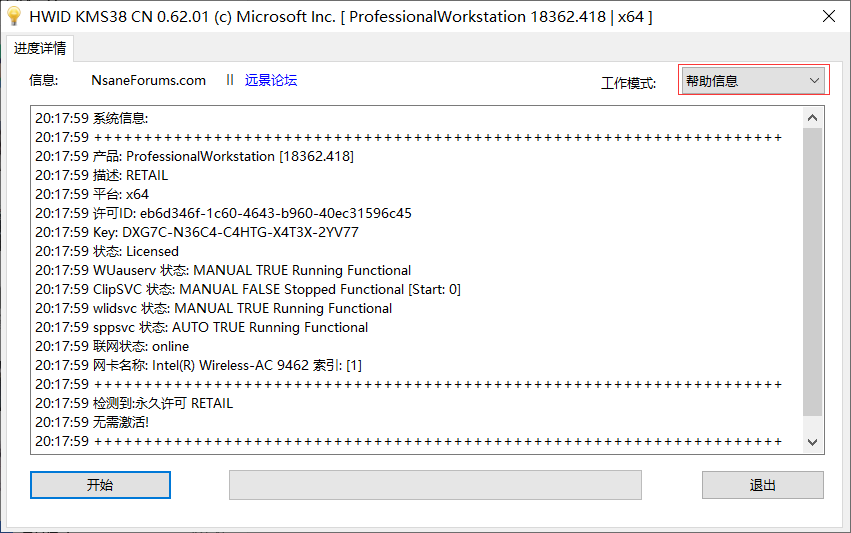Click the 产品: ProfessionalWorkstation [18362.418] line
The image size is (851, 533).
194,156
